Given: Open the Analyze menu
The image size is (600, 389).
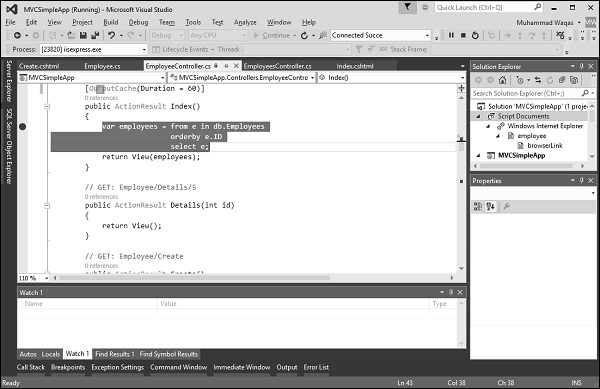Looking at the screenshot, I should (245, 22).
